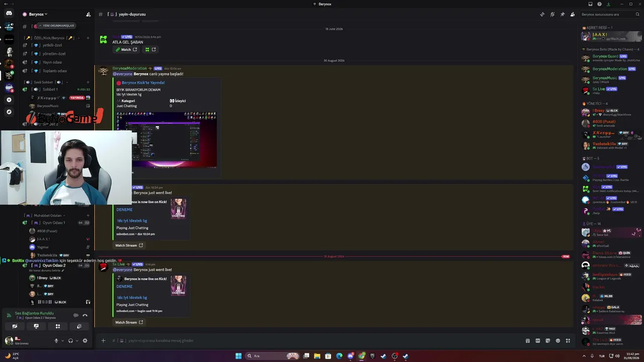Viewport: 644px width, 362px height.
Task: Open attachment plus menu in message box
Action: [x=103, y=340]
